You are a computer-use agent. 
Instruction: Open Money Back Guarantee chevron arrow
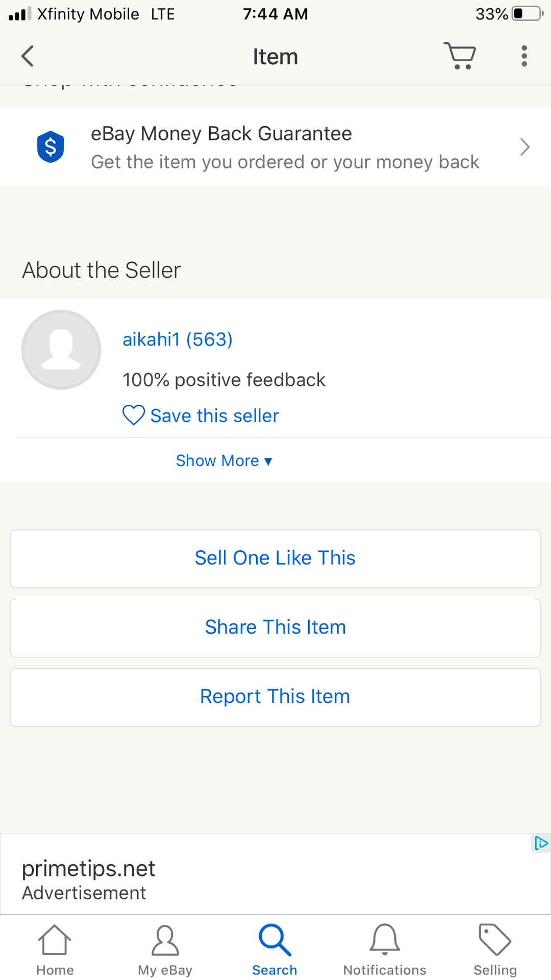pyautogui.click(x=524, y=147)
